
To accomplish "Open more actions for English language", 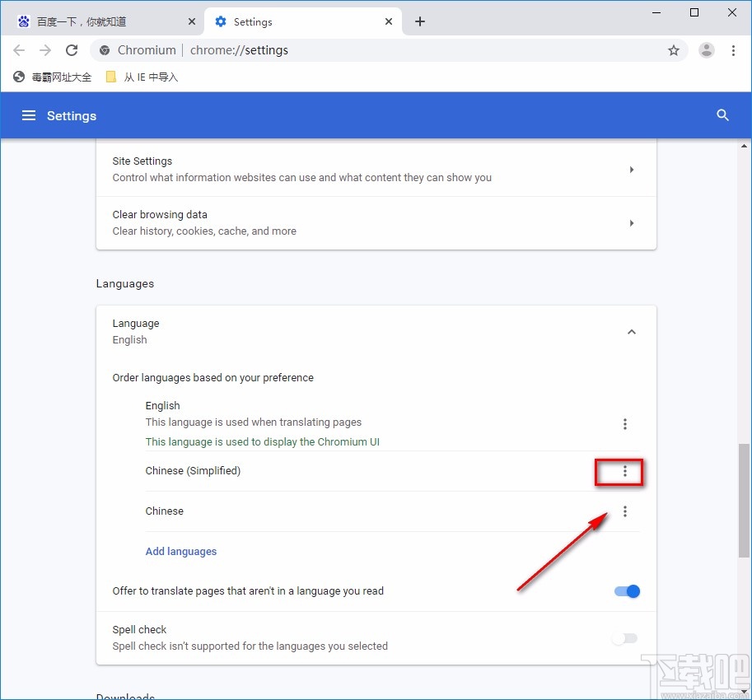I will tap(625, 424).
